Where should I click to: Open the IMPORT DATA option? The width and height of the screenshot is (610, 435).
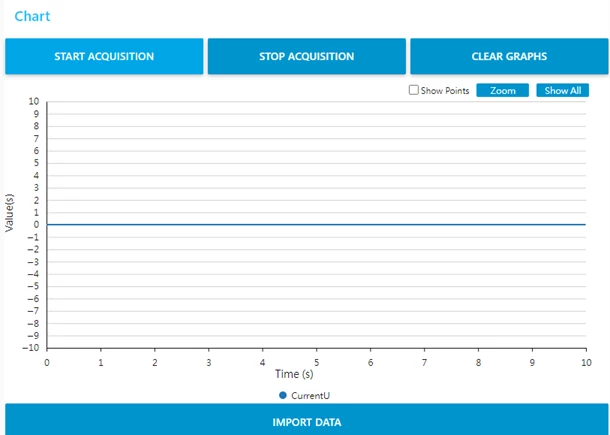click(307, 420)
